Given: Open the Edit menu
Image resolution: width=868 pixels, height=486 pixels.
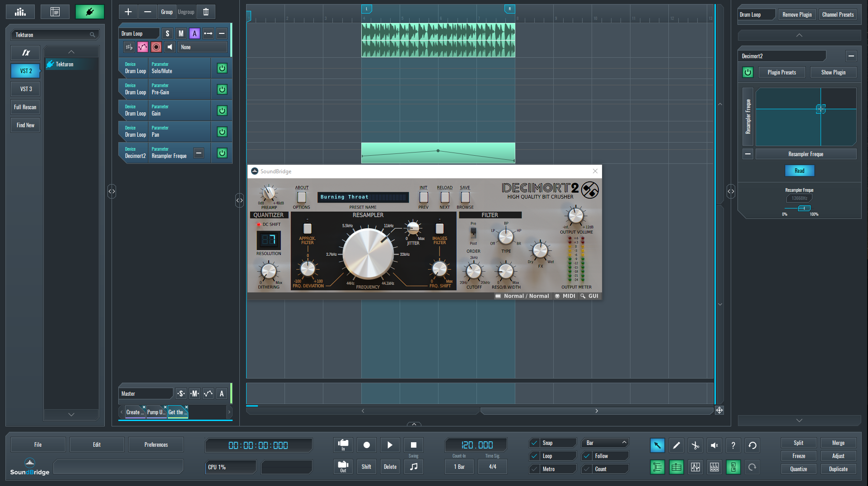Looking at the screenshot, I should point(97,444).
